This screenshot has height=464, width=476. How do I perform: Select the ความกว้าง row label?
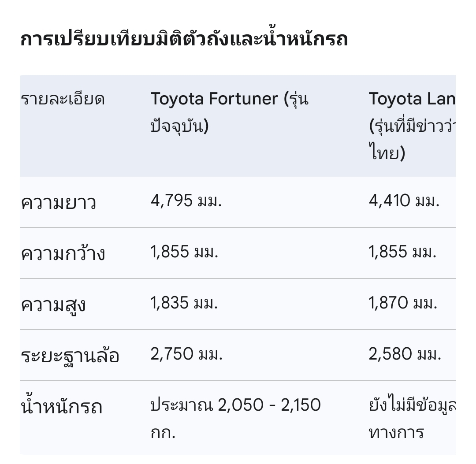click(63, 253)
